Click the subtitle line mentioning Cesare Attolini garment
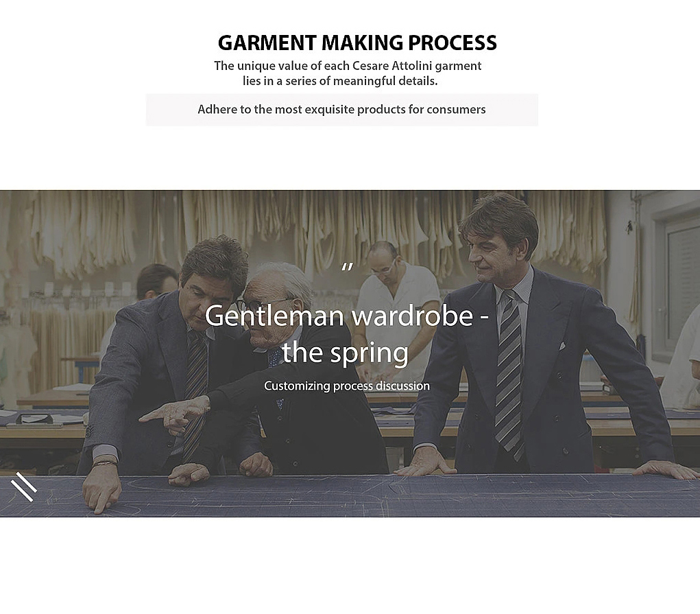Viewport: 700px width, 614px height. [x=348, y=66]
